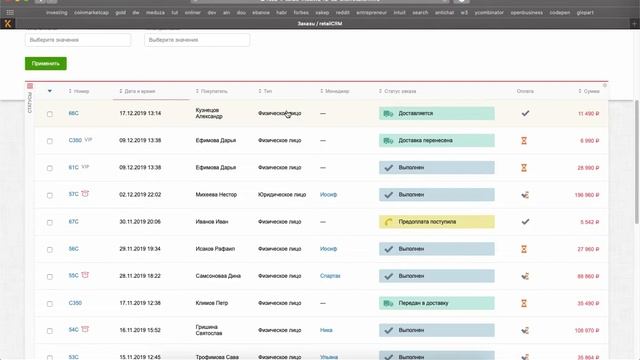Open order link 66C
Screen dimensions: 640x360
(73, 113)
